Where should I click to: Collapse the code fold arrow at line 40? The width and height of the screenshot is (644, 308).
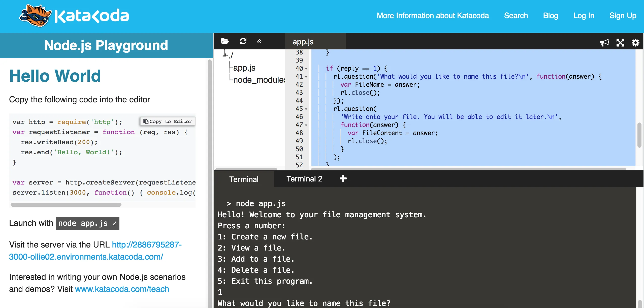point(306,69)
